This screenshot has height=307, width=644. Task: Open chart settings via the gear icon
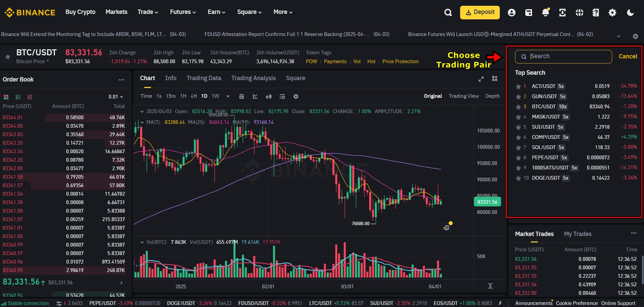pos(296,96)
